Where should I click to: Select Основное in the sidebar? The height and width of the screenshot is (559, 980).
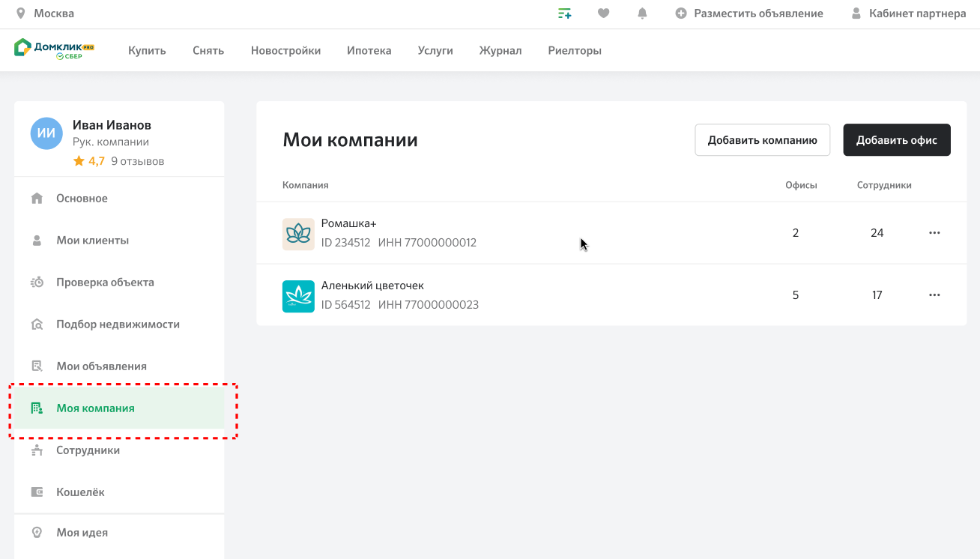tap(119, 199)
